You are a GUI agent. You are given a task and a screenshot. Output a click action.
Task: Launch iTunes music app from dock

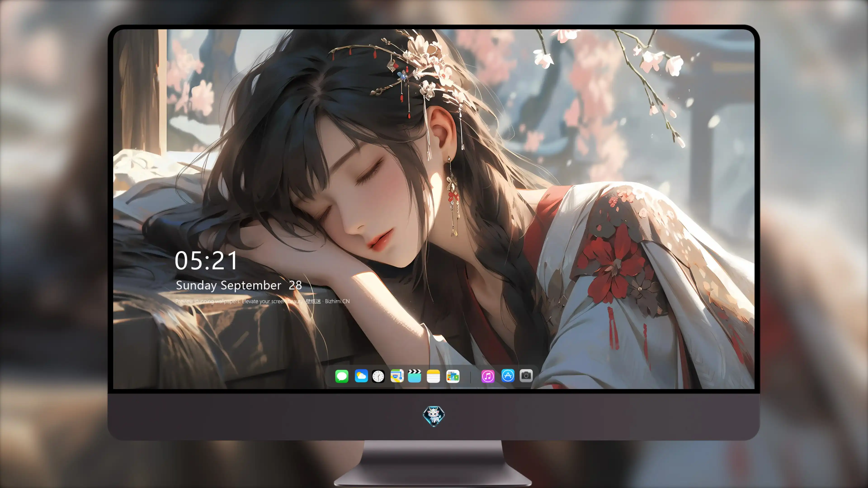[488, 376]
